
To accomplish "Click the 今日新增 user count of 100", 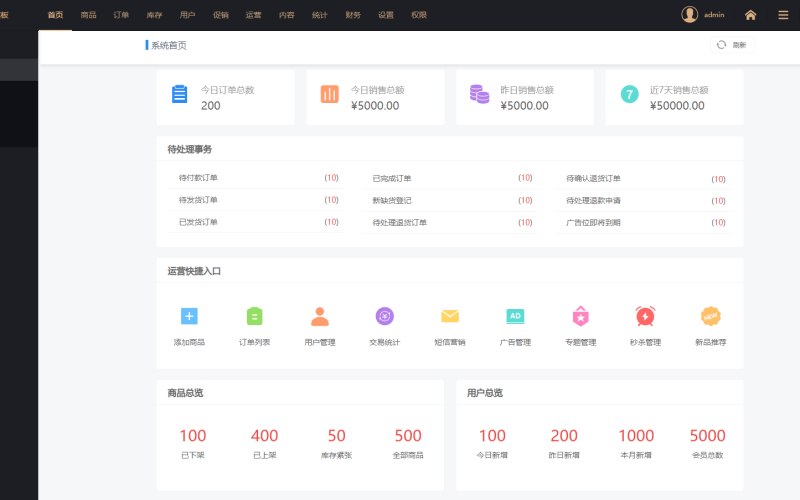I will point(492,436).
